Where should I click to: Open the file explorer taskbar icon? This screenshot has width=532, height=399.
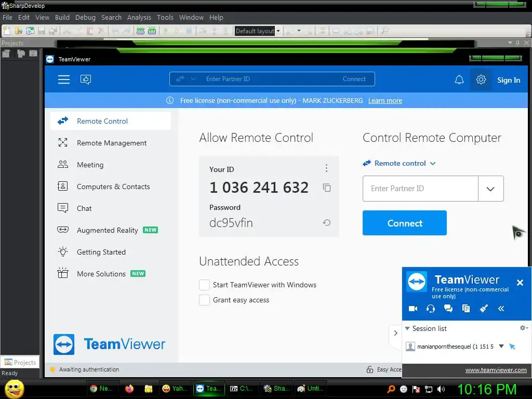tap(148, 389)
